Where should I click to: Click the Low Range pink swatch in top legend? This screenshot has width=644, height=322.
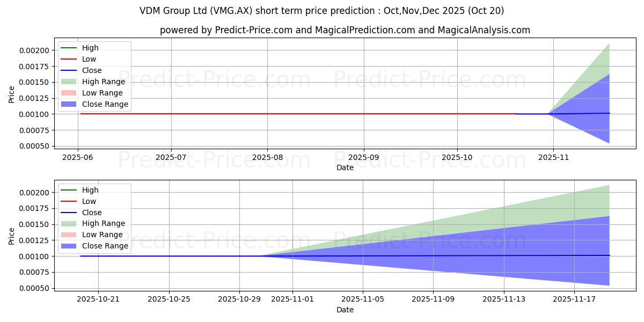[x=69, y=93]
